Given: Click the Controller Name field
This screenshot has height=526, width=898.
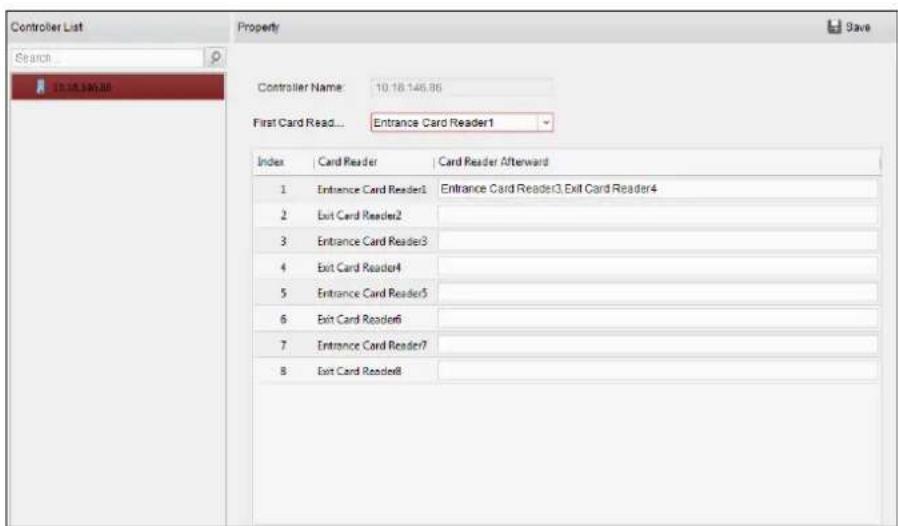Looking at the screenshot, I should [x=462, y=88].
